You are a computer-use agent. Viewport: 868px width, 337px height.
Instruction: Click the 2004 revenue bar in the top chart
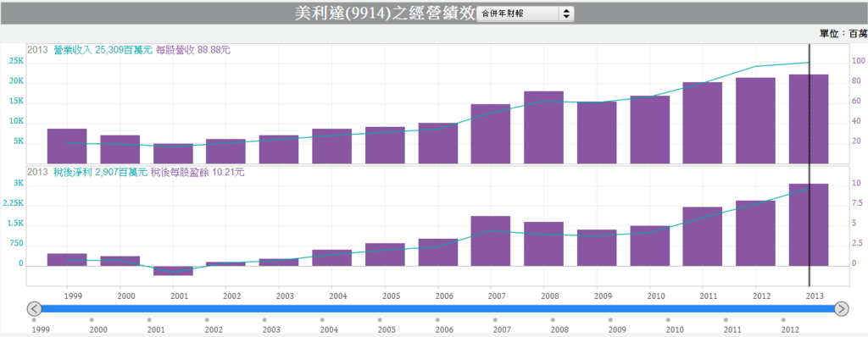point(331,146)
